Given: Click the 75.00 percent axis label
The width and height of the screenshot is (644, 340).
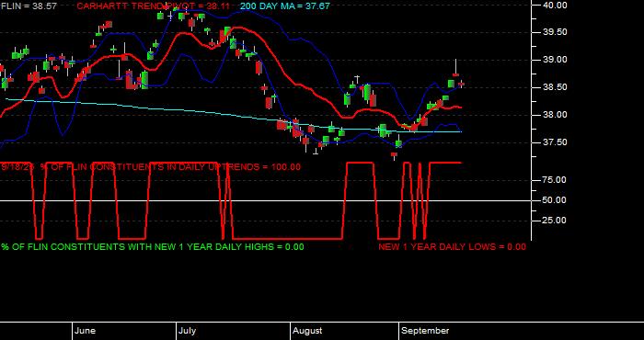Looking at the screenshot, I should tap(555, 180).
